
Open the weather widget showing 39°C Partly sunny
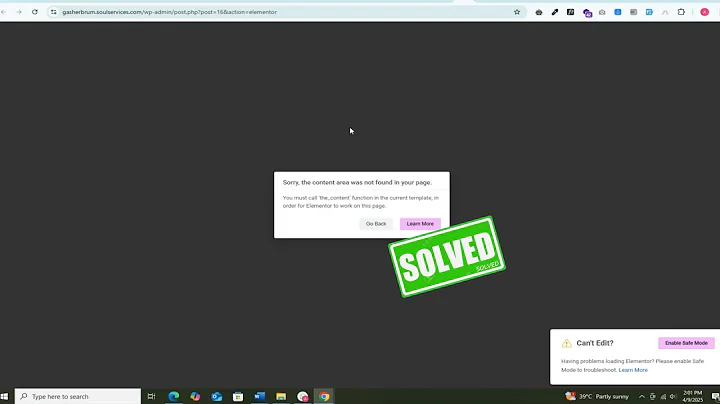pyautogui.click(x=597, y=396)
